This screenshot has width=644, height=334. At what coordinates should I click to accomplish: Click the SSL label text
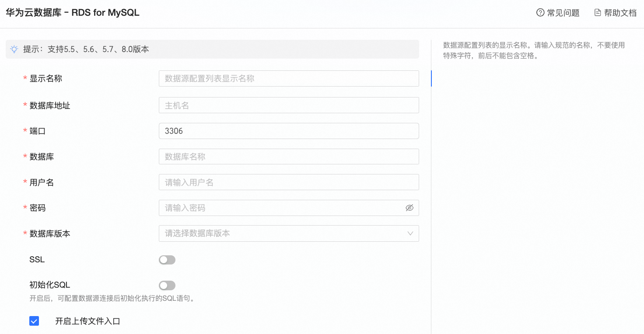[37, 260]
